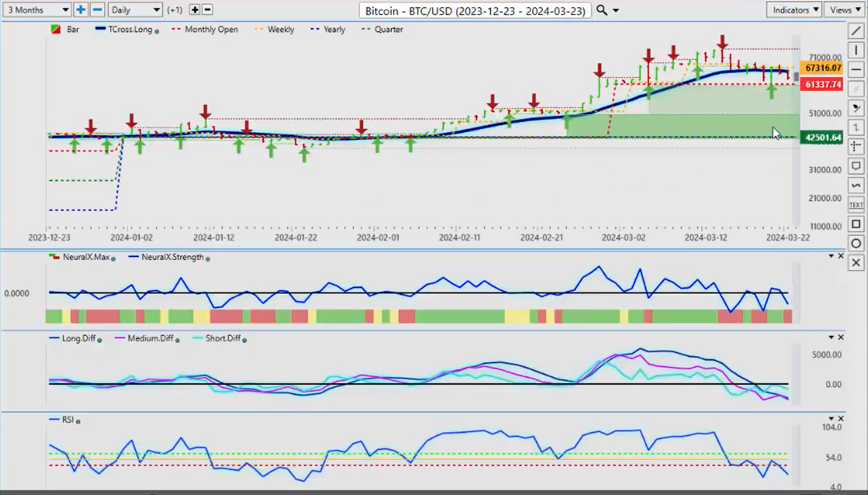Click the settings dot next to RSI
Viewport: 868px width, 495px height.
pos(78,420)
